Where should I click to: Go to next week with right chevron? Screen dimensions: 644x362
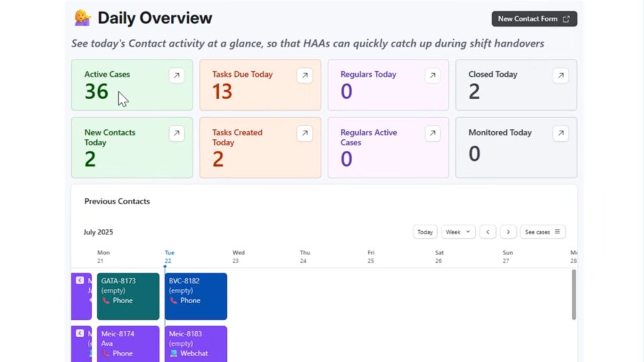[x=508, y=232]
